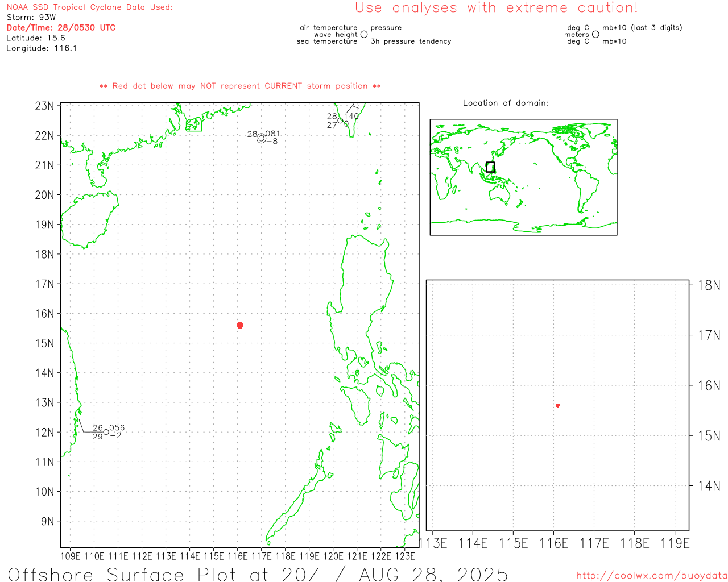Click the '123E' longitude axis label
This screenshot has width=728, height=582.
tap(405, 556)
